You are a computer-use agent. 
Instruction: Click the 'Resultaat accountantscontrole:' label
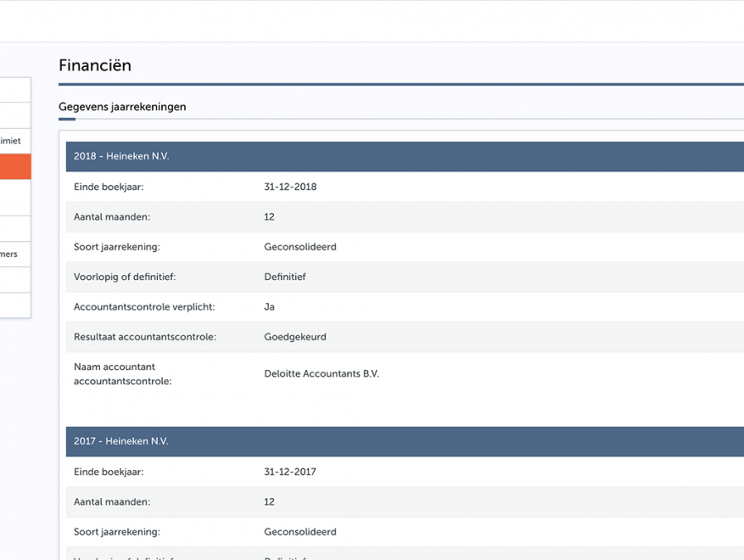click(x=145, y=337)
